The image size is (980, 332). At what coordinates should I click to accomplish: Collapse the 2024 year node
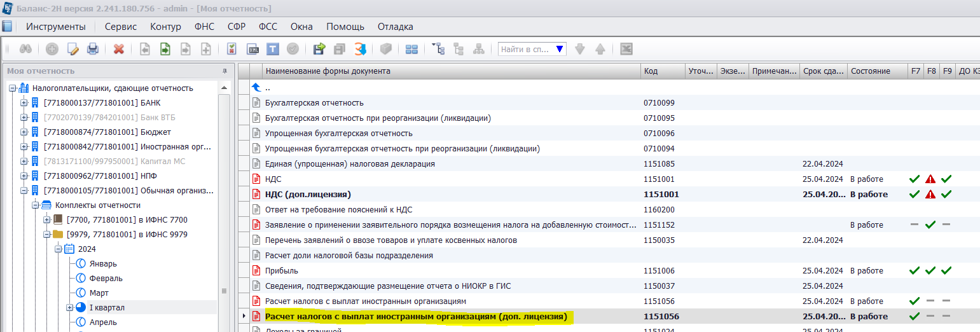click(58, 249)
